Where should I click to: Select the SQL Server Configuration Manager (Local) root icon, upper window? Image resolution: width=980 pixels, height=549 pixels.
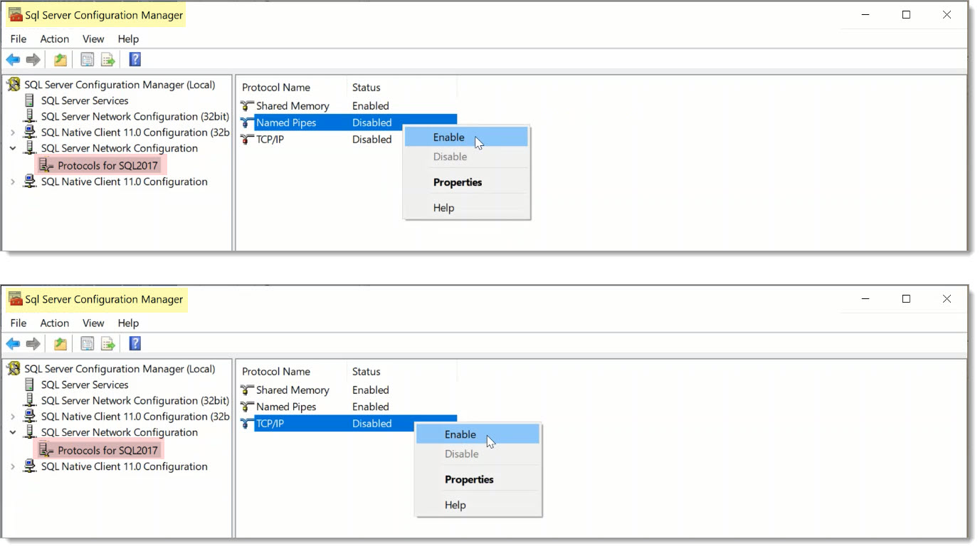click(x=14, y=85)
